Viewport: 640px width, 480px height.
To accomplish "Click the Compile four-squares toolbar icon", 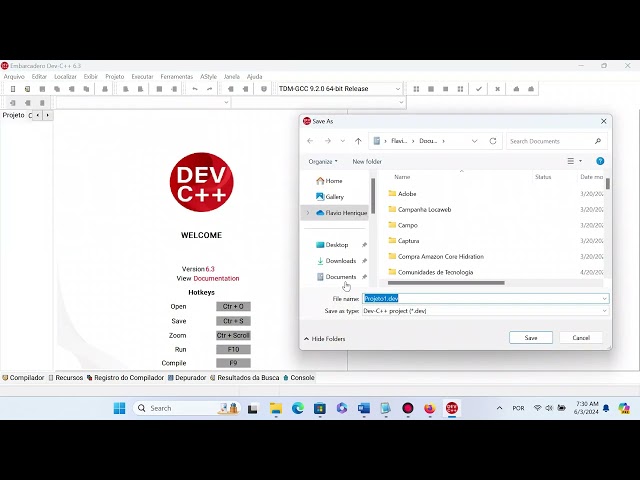I will point(416,89).
